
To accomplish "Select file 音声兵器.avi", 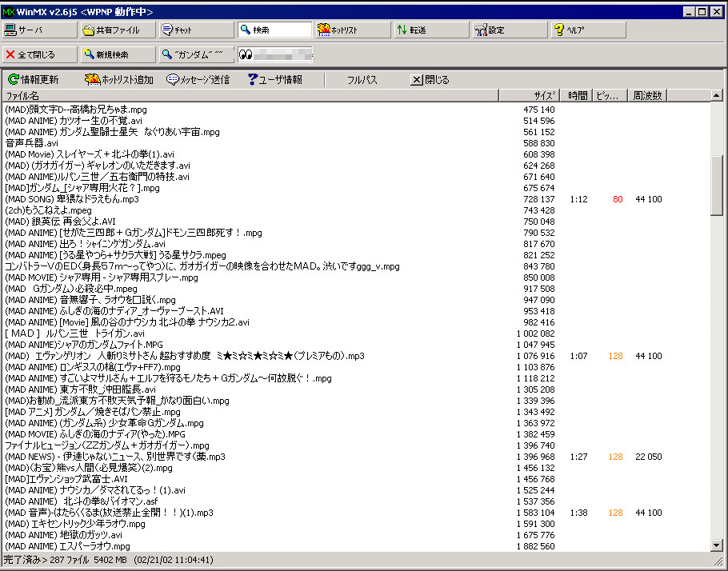I will 31,143.
